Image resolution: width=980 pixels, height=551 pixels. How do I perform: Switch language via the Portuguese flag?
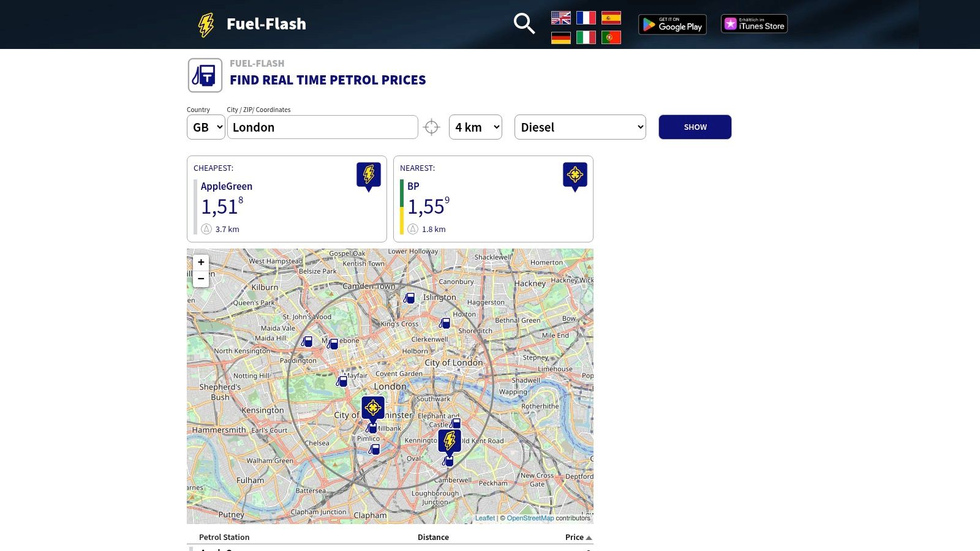(x=611, y=37)
